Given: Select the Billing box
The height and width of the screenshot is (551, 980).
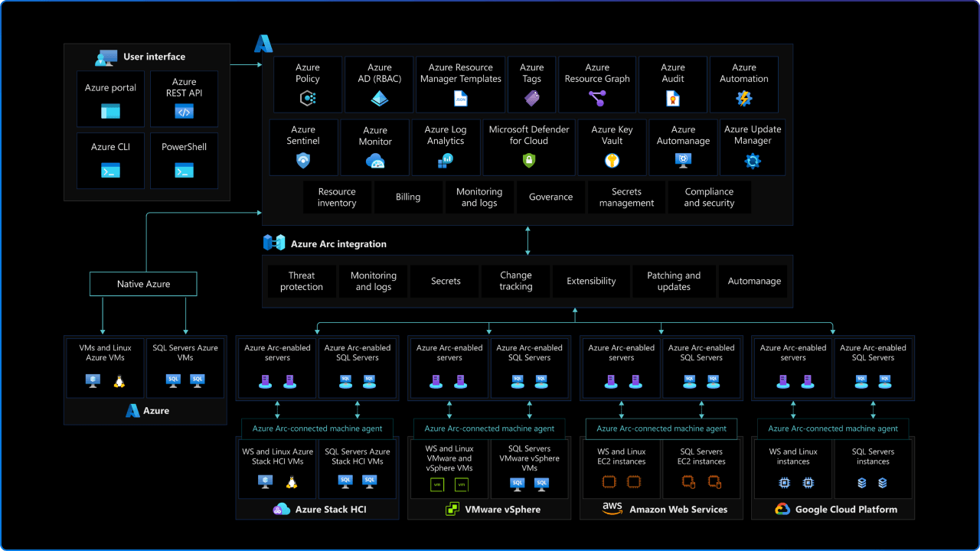Looking at the screenshot, I should (408, 197).
